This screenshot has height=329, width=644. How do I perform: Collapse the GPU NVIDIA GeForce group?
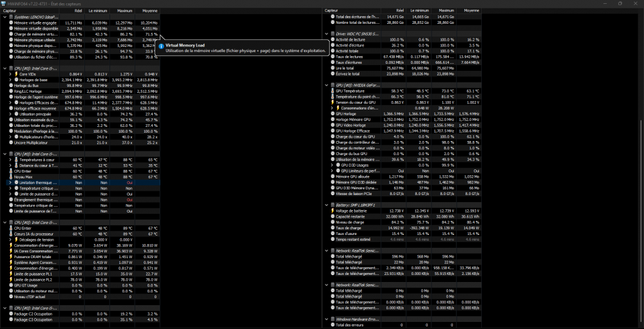click(x=327, y=85)
